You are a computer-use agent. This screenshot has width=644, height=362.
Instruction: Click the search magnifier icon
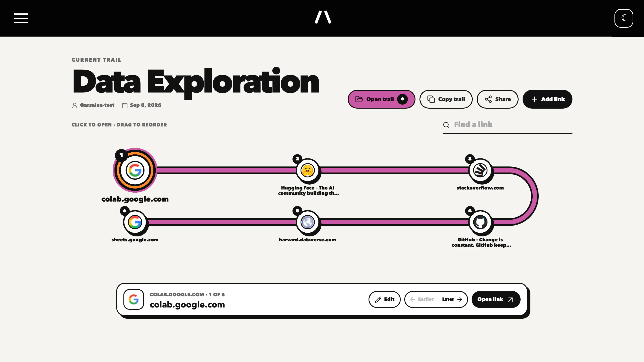pos(446,125)
